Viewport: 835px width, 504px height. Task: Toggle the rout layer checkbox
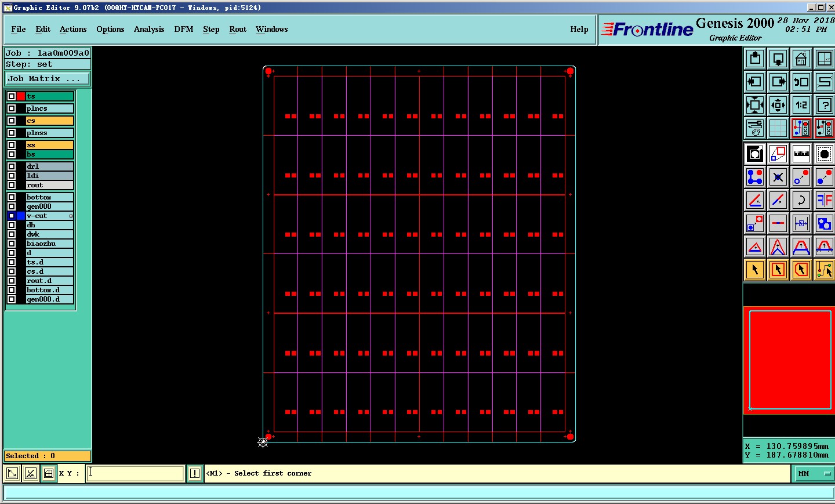click(12, 185)
